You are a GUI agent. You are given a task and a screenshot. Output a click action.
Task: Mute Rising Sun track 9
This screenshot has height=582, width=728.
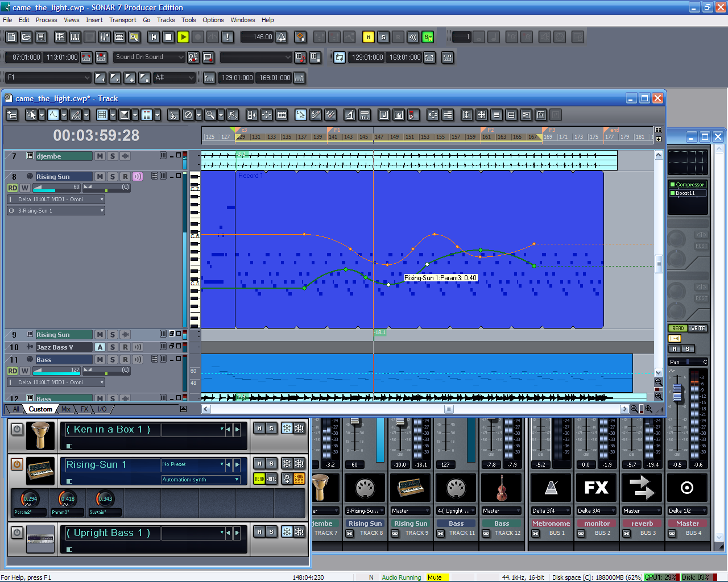point(100,335)
